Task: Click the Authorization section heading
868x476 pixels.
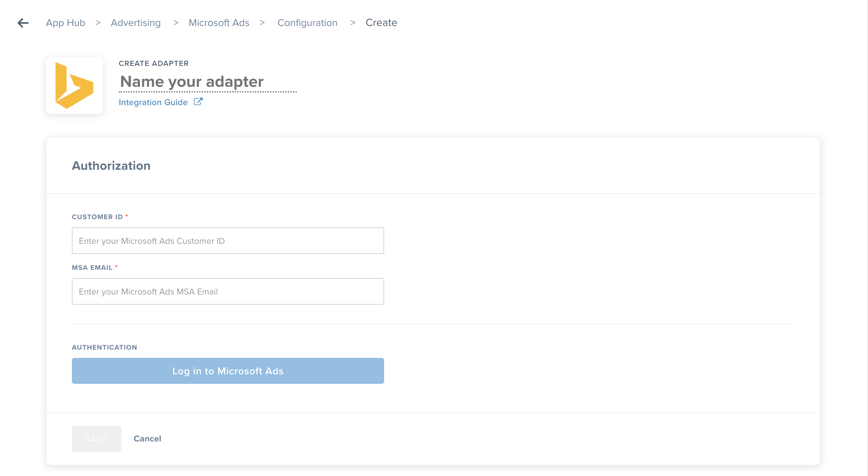Action: click(x=111, y=165)
